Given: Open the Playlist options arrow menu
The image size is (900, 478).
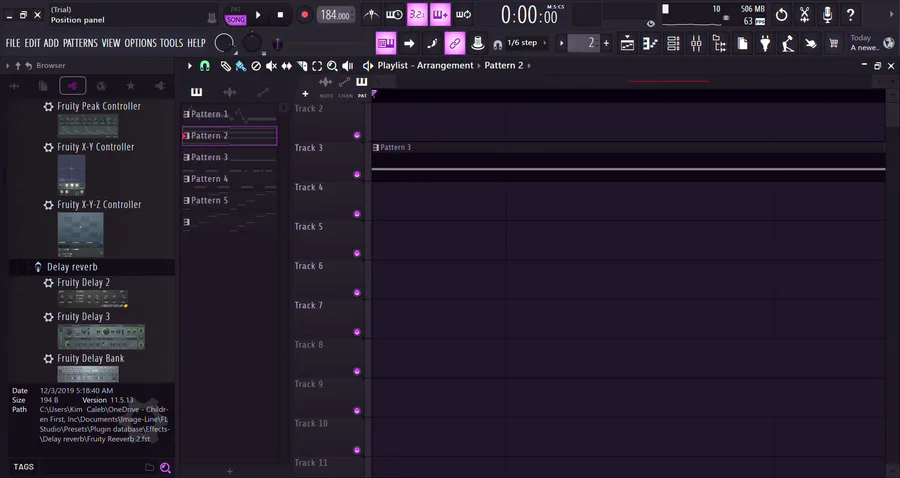Looking at the screenshot, I should [189, 66].
